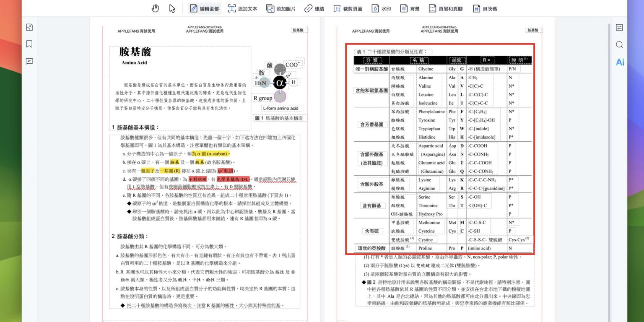Select the 連結 link tool
Screen dimensions: 644x322
click(314, 8)
